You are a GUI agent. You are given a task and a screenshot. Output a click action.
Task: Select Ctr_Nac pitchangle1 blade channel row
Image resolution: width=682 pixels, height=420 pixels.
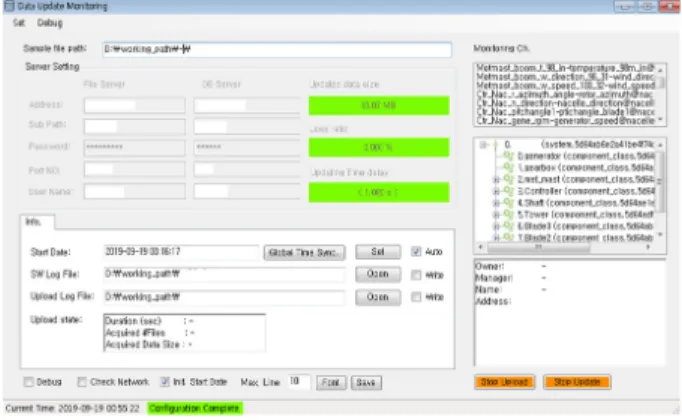coord(565,112)
